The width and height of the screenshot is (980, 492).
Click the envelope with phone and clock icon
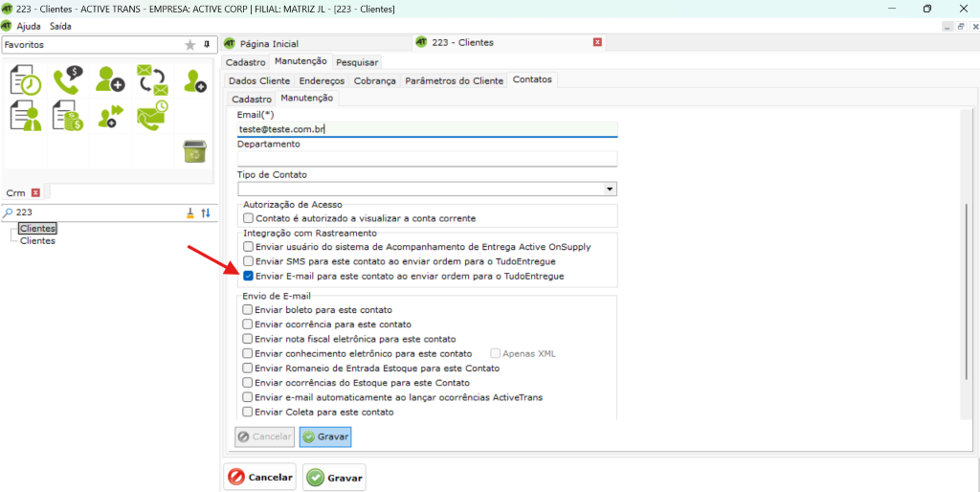tap(152, 116)
